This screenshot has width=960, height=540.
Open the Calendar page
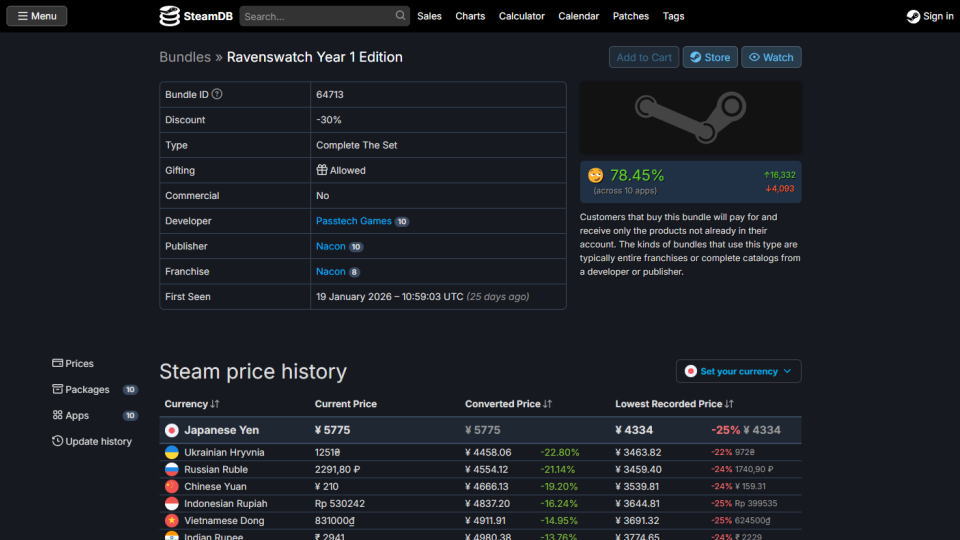tap(579, 16)
